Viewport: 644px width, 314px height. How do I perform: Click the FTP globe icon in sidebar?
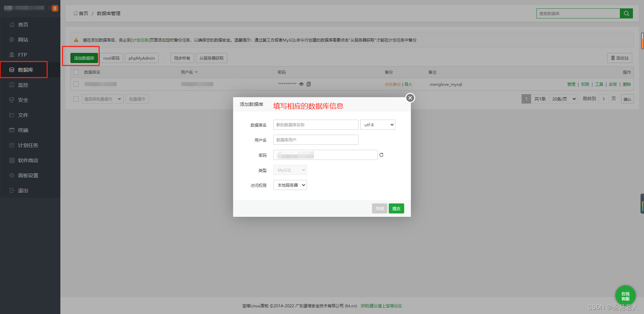coord(12,55)
